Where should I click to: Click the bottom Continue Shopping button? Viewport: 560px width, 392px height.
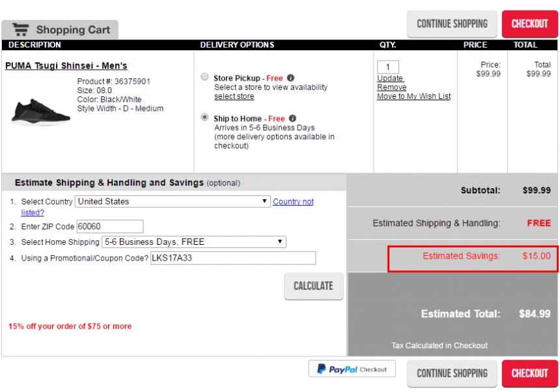[x=452, y=373]
